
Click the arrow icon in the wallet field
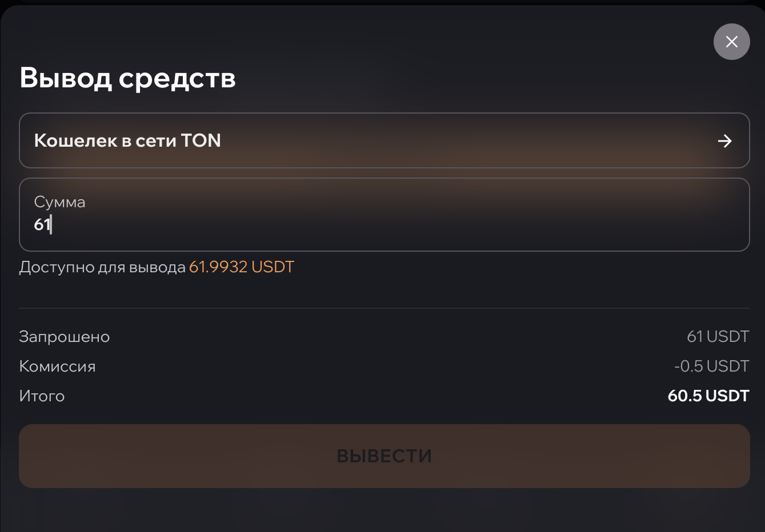(724, 141)
